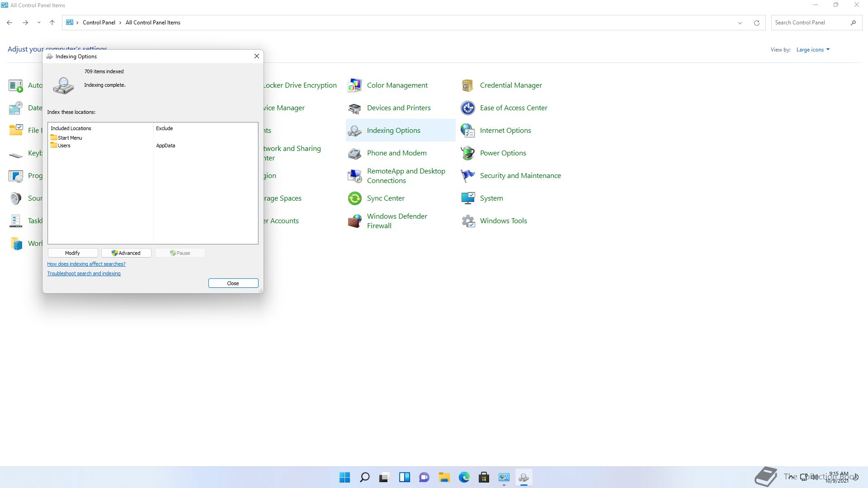Open Windows Defender Firewall link text
The image size is (868, 488).
pyautogui.click(x=397, y=221)
